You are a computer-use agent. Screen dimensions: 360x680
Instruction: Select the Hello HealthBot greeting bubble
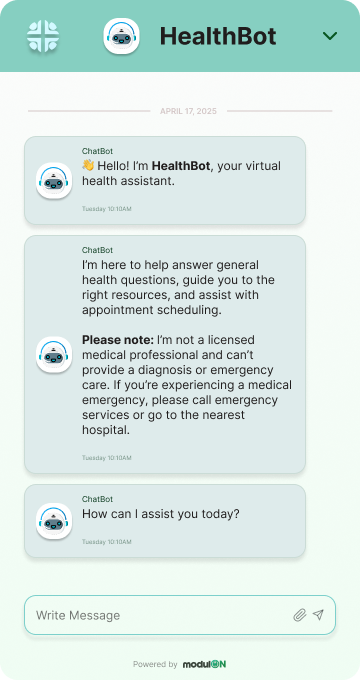pos(165,180)
